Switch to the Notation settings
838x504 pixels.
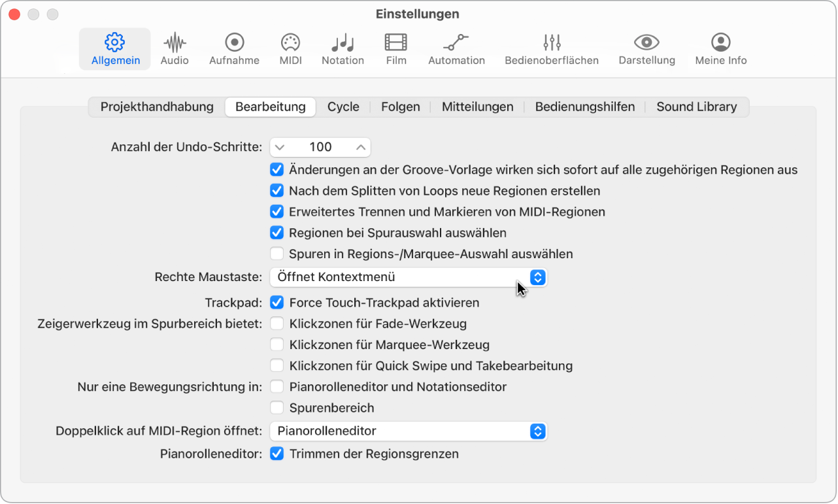[x=343, y=47]
